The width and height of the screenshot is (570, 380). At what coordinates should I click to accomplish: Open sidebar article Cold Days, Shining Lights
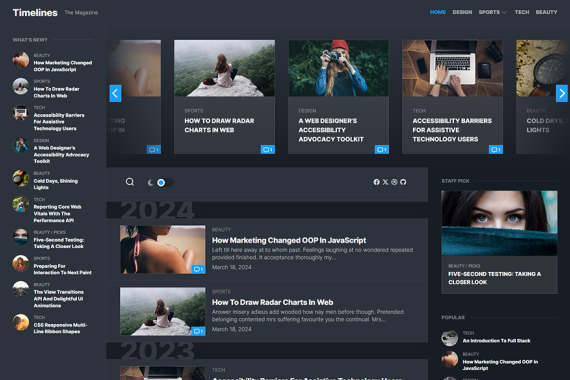pyautogui.click(x=56, y=184)
